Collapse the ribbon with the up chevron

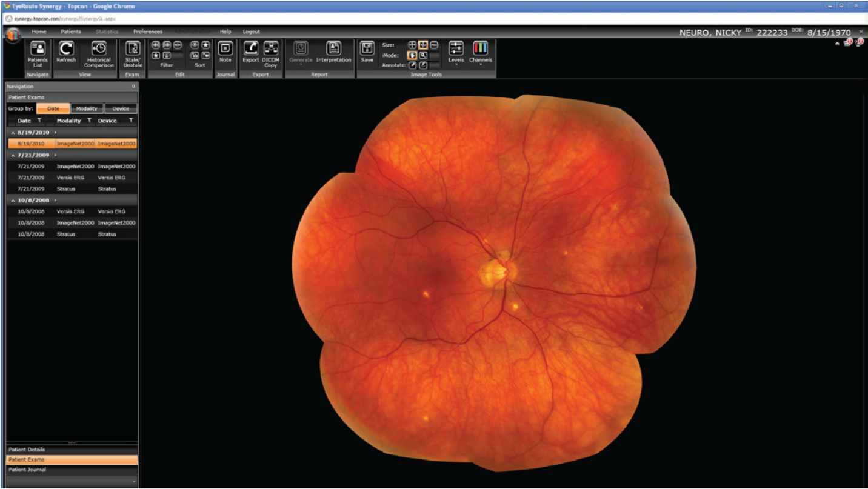click(x=837, y=44)
